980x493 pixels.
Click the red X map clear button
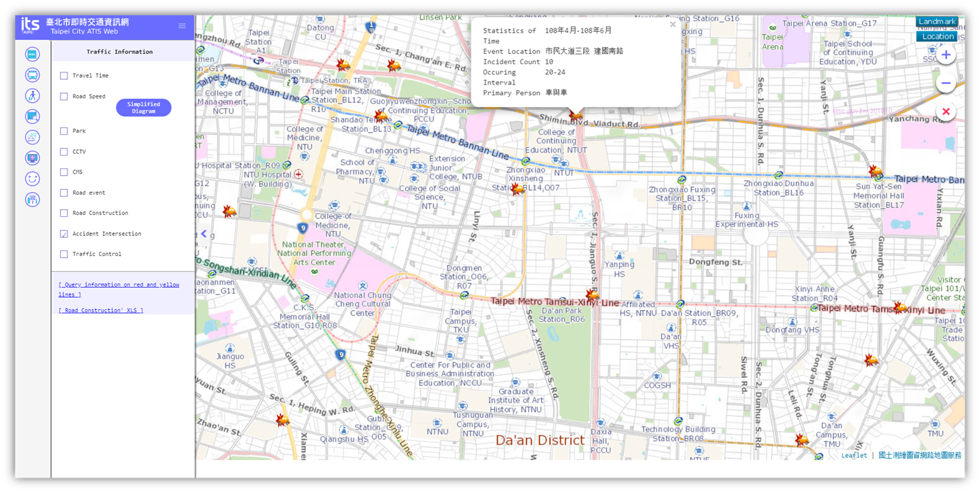(x=946, y=112)
